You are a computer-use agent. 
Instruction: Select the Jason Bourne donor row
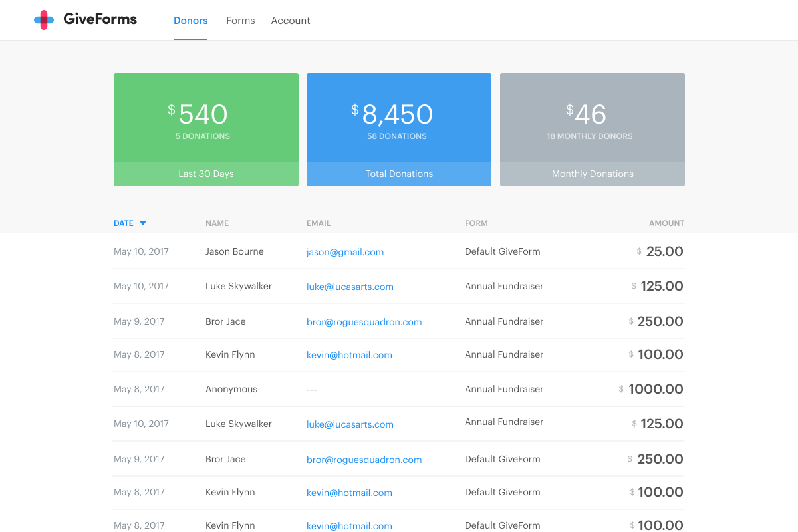click(x=398, y=251)
